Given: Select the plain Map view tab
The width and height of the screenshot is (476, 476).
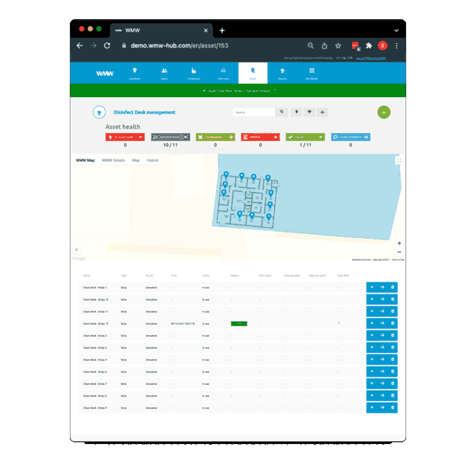Looking at the screenshot, I should [136, 160].
